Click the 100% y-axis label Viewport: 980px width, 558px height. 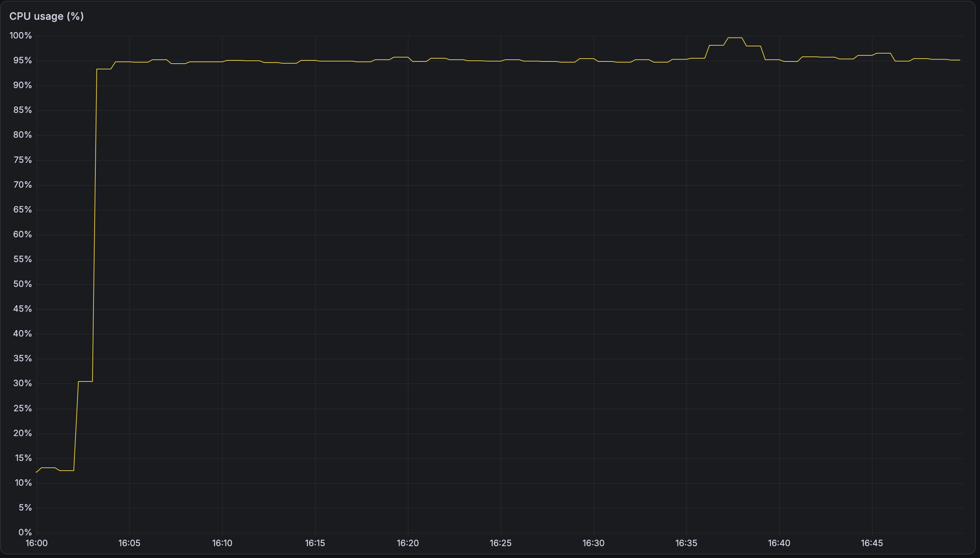pos(21,36)
